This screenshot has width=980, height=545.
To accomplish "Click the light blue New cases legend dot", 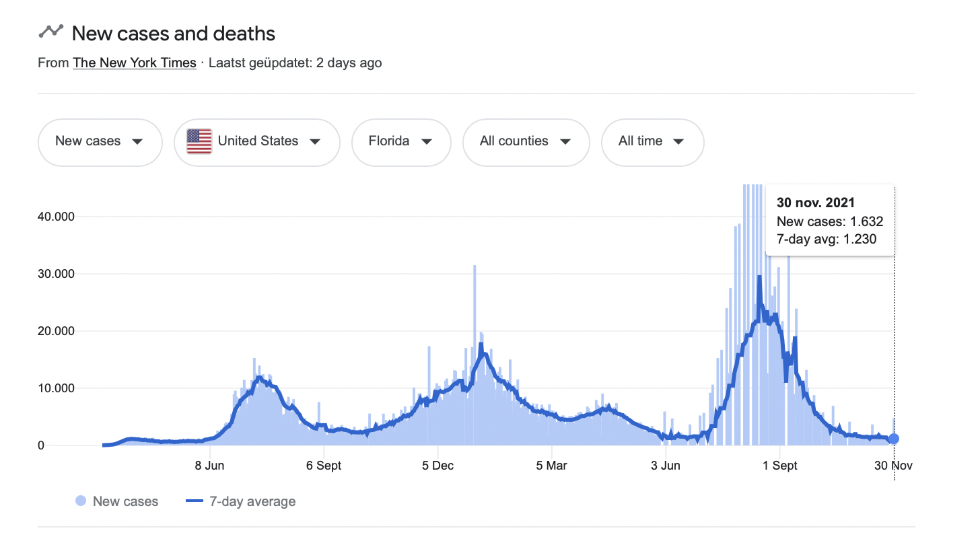I will coord(81,501).
